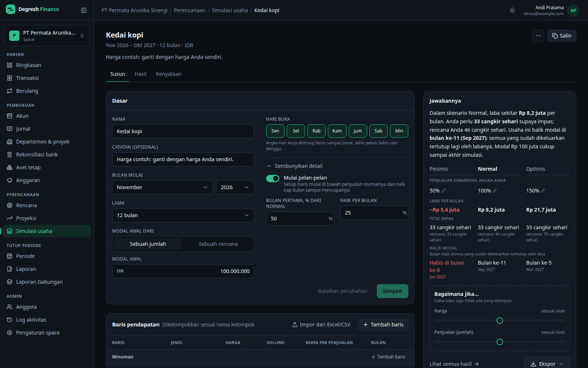
Task: Click the Modal awal amount field
Action: point(183,271)
